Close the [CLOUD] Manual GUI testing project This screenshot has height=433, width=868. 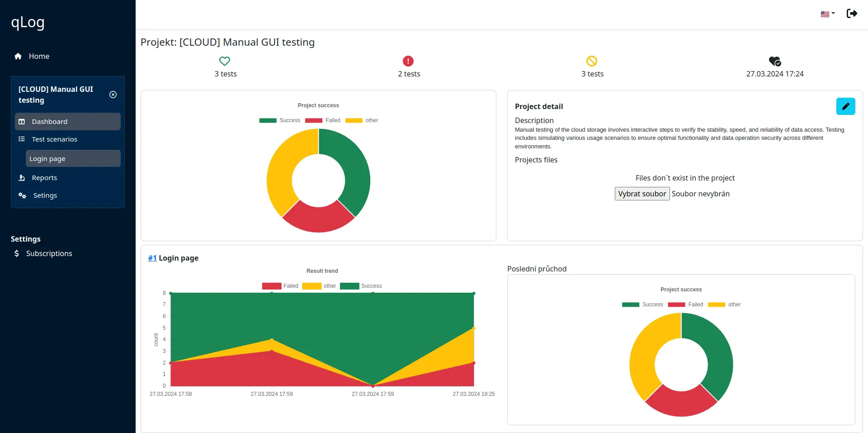pyautogui.click(x=113, y=95)
